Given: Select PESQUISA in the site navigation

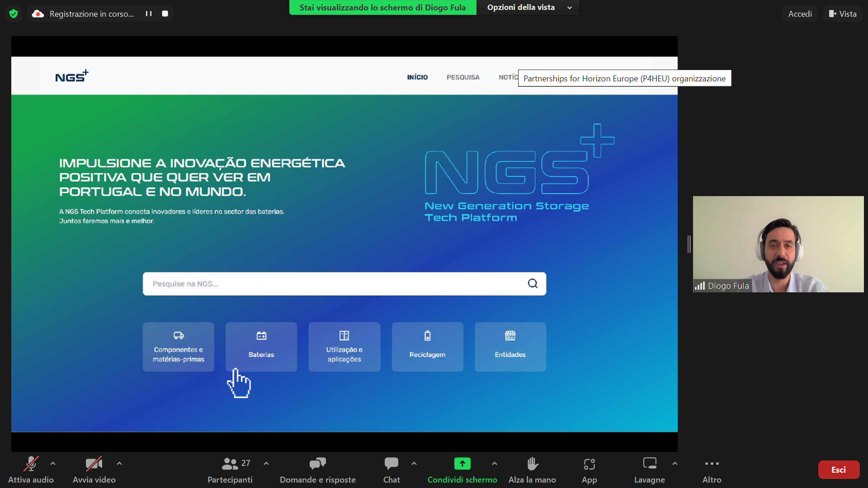Looking at the screenshot, I should coord(463,77).
